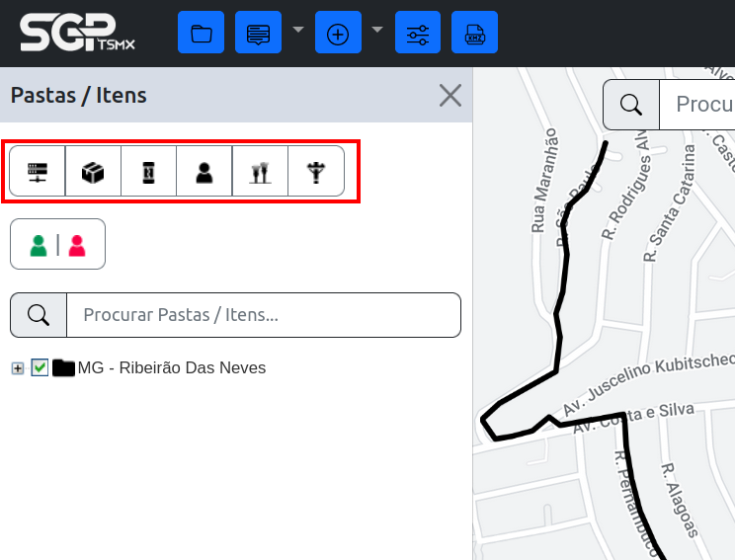Select the box package filter icon

coord(93,172)
